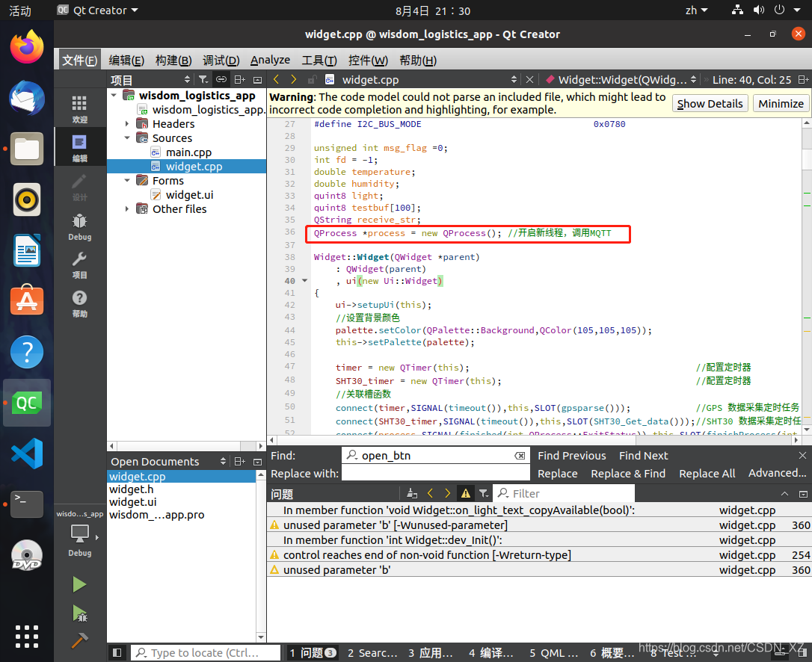Click Replace All

(x=707, y=474)
